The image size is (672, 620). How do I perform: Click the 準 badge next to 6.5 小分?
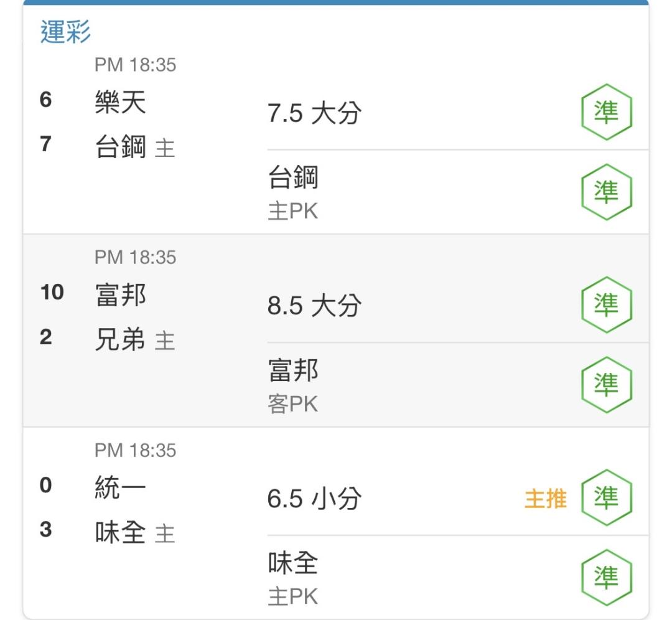coord(607,498)
